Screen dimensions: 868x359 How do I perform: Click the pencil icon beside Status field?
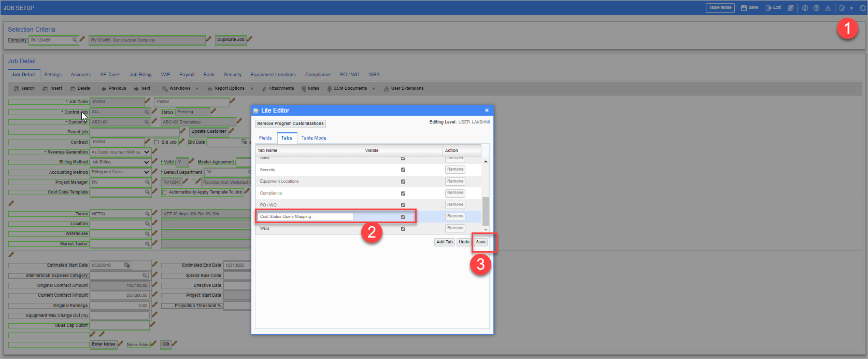[213, 111]
